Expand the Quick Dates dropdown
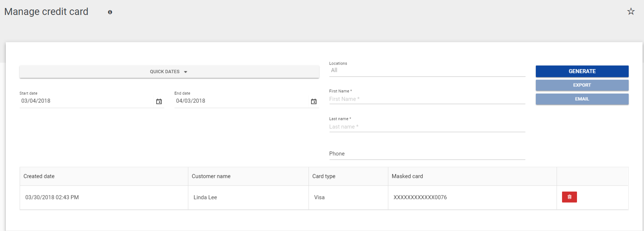This screenshot has height=231, width=644. 169,72
